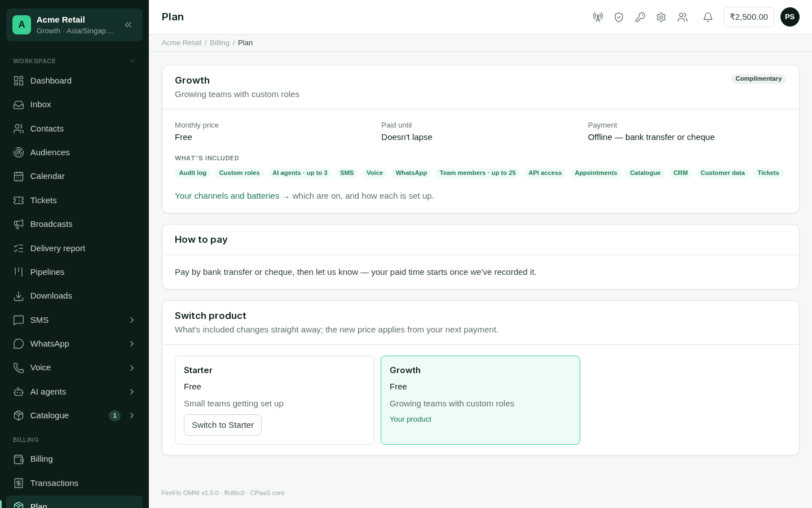Click the Broadcasts megaphone icon
The height and width of the screenshot is (508, 812).
point(19,224)
